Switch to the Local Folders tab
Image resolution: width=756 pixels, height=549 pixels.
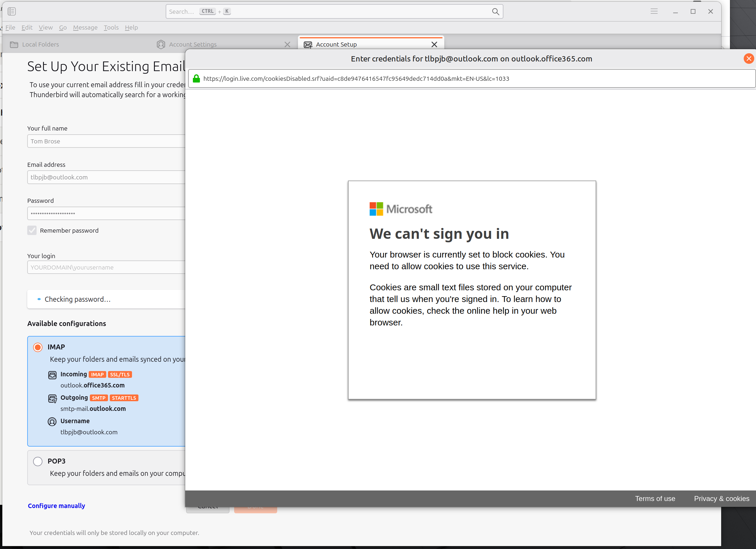pyautogui.click(x=40, y=44)
